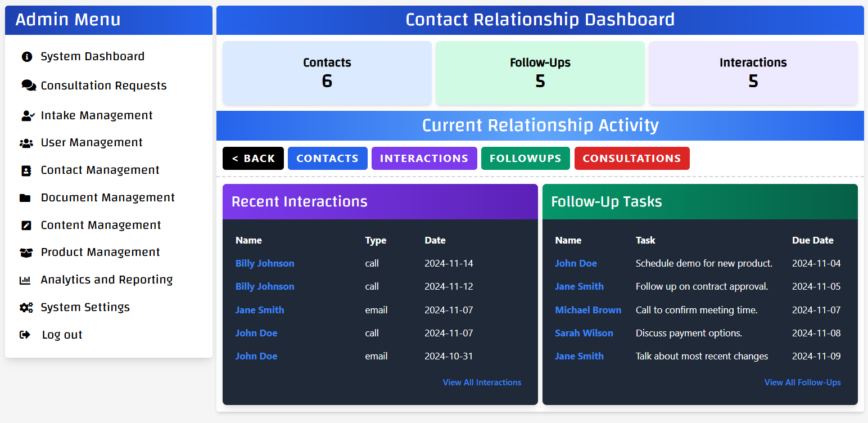Select Contact Management in Admin Menu
This screenshot has height=423, width=868.
tap(100, 170)
